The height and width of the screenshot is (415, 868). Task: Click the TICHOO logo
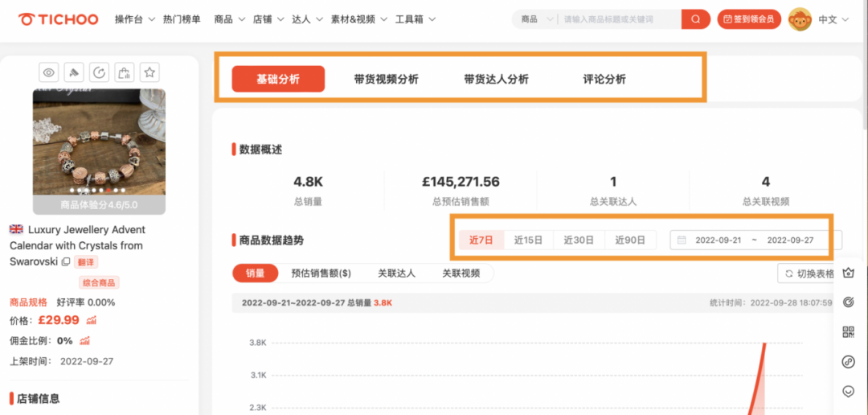[x=59, y=19]
